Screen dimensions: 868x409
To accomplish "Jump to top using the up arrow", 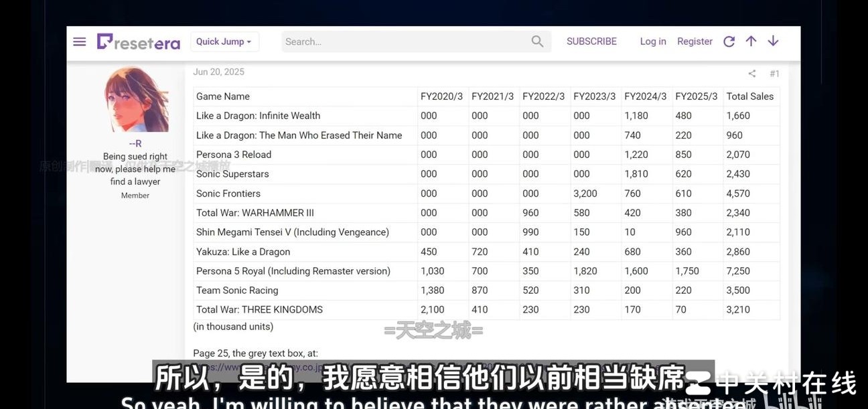I will 751,41.
